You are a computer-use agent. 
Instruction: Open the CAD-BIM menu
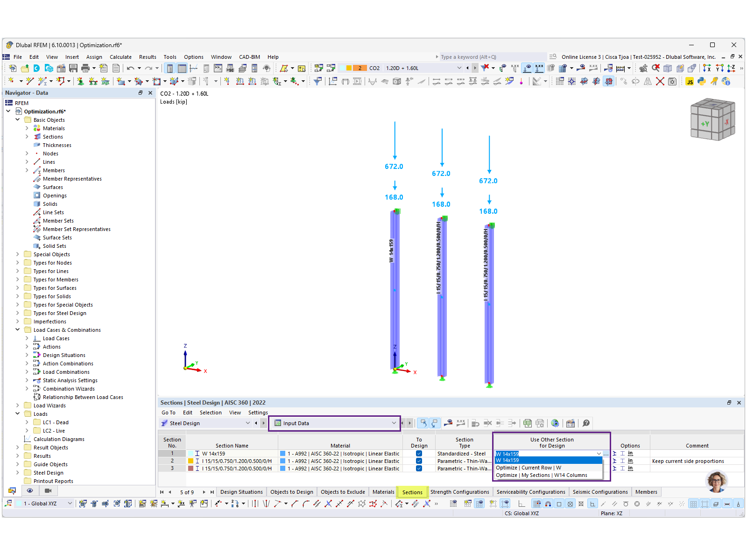point(249,57)
